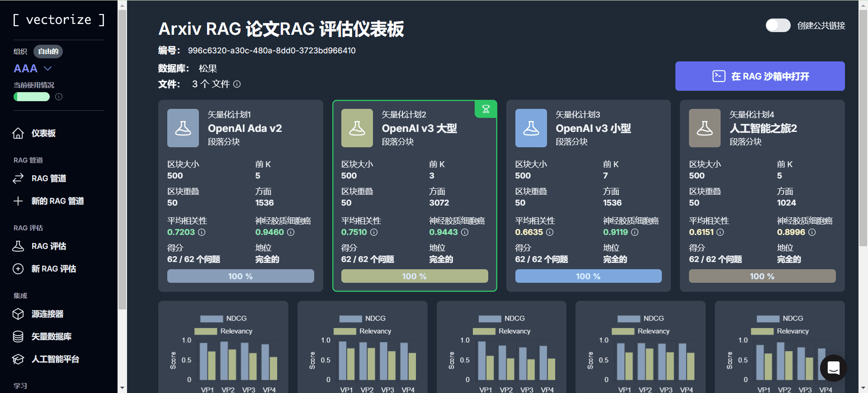Click info icon next to 0.9460
868x393 pixels.
click(291, 232)
